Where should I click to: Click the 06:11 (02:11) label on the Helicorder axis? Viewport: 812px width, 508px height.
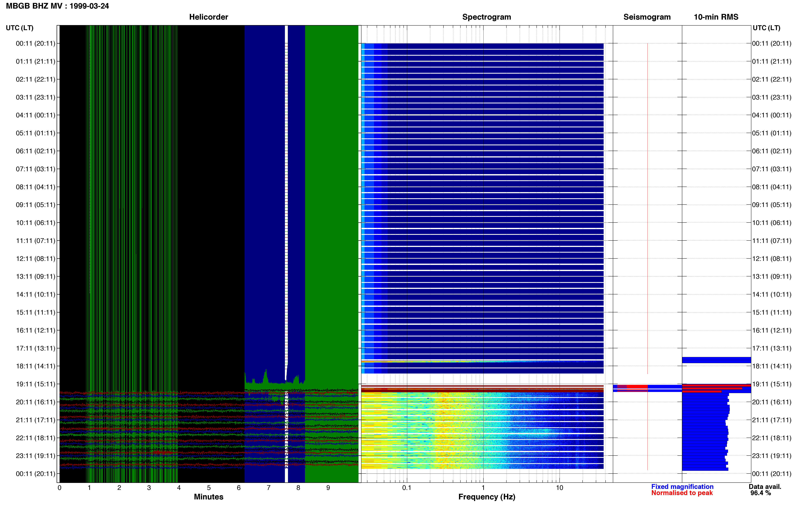tap(36, 151)
